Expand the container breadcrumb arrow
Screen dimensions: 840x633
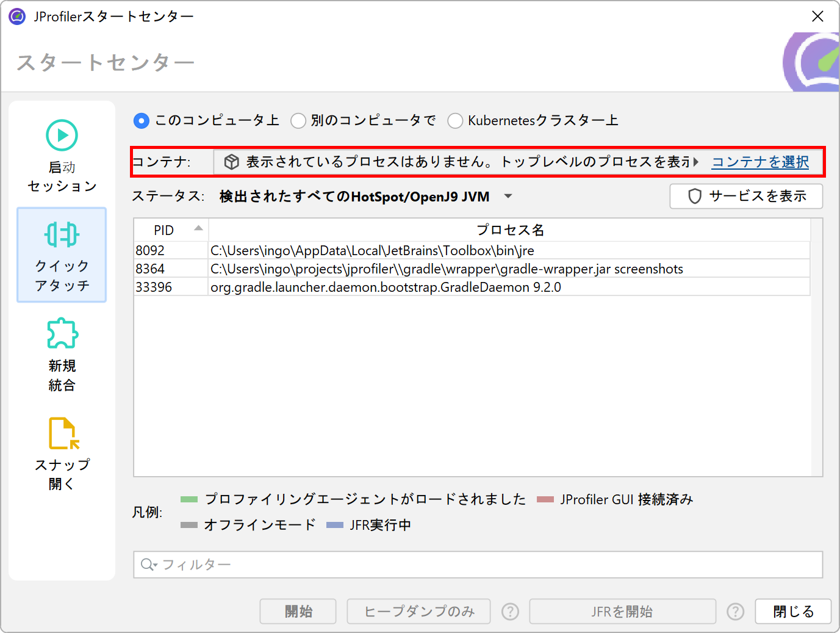point(695,162)
